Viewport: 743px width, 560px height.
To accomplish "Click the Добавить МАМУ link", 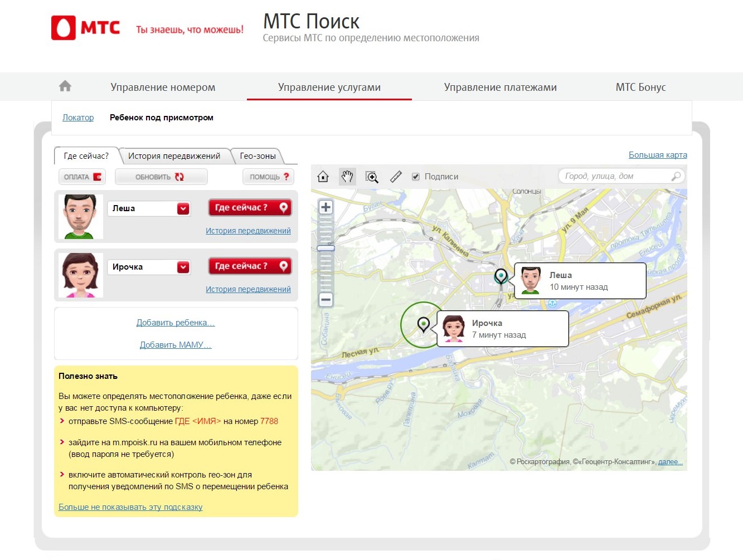I will (176, 345).
